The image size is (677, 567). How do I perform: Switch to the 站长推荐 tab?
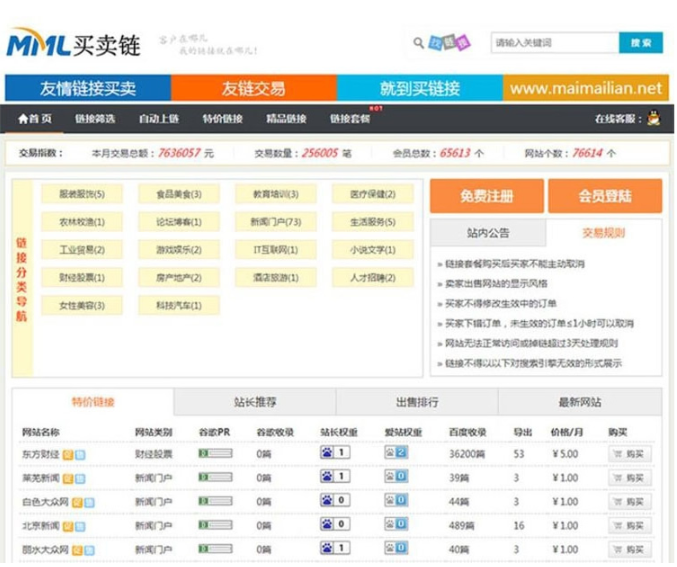tap(255, 402)
